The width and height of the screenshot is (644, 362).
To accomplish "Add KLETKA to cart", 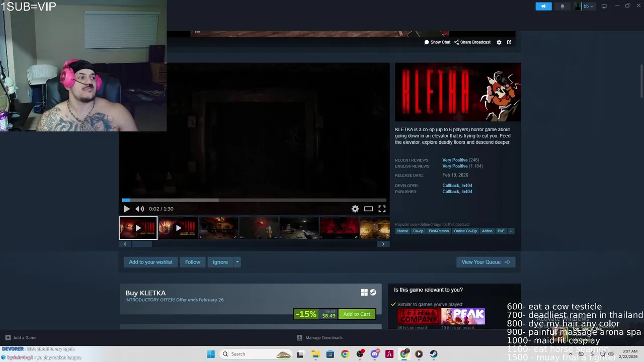I will pyautogui.click(x=357, y=314).
